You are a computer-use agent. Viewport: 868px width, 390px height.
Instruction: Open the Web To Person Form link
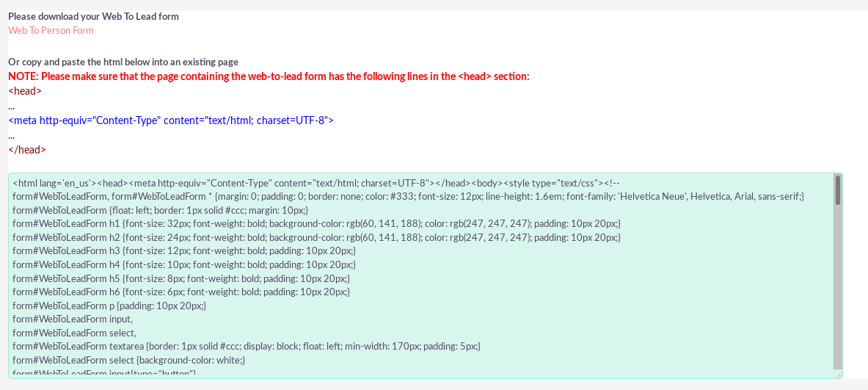51,30
